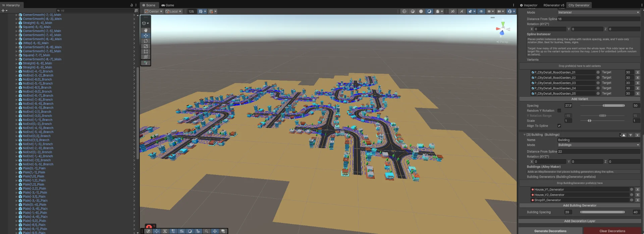Toggle grid snapping button
The height and width of the screenshot is (234, 644).
(x=201, y=11)
